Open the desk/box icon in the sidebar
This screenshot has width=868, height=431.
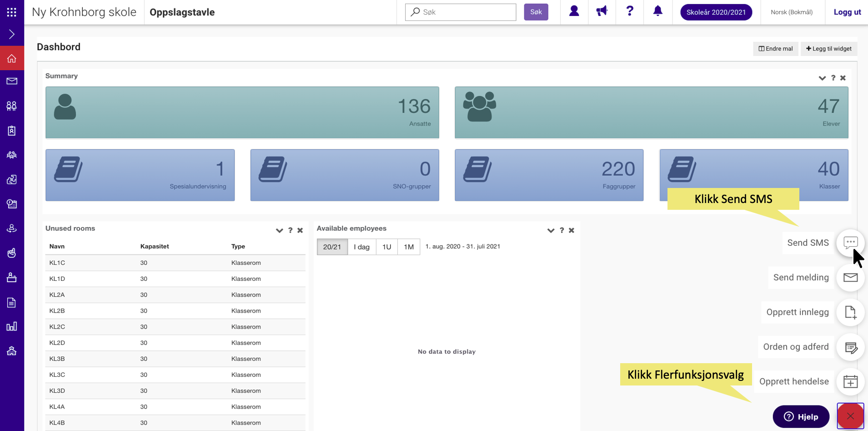coord(12,278)
